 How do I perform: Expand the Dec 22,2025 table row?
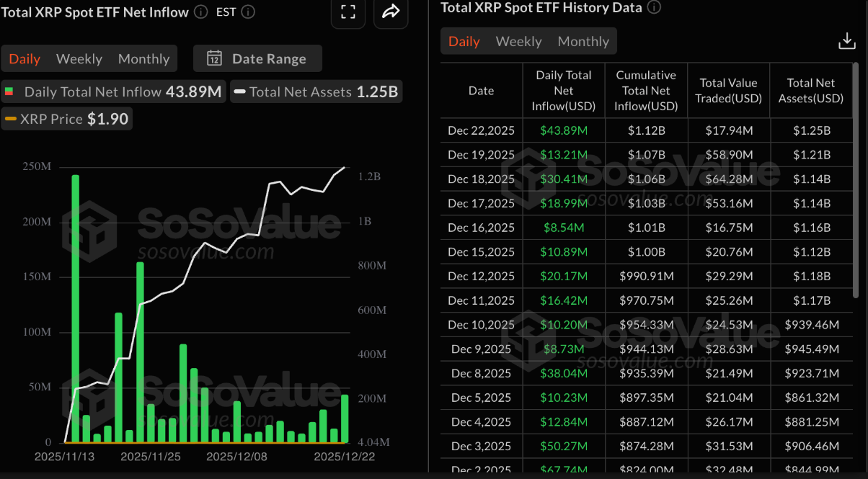click(x=481, y=130)
